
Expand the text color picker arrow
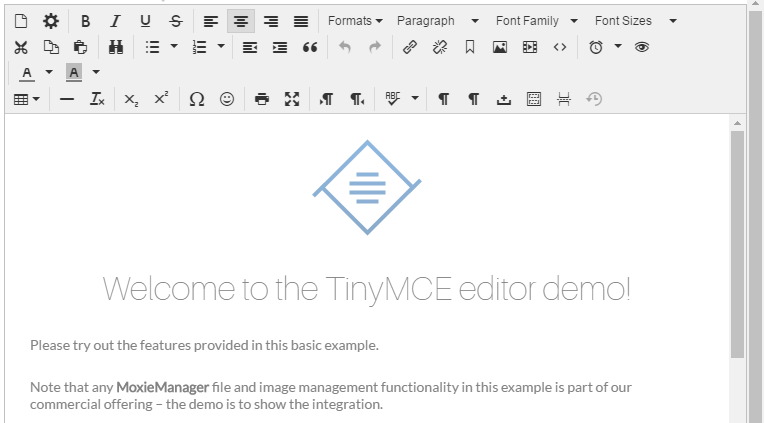click(49, 72)
